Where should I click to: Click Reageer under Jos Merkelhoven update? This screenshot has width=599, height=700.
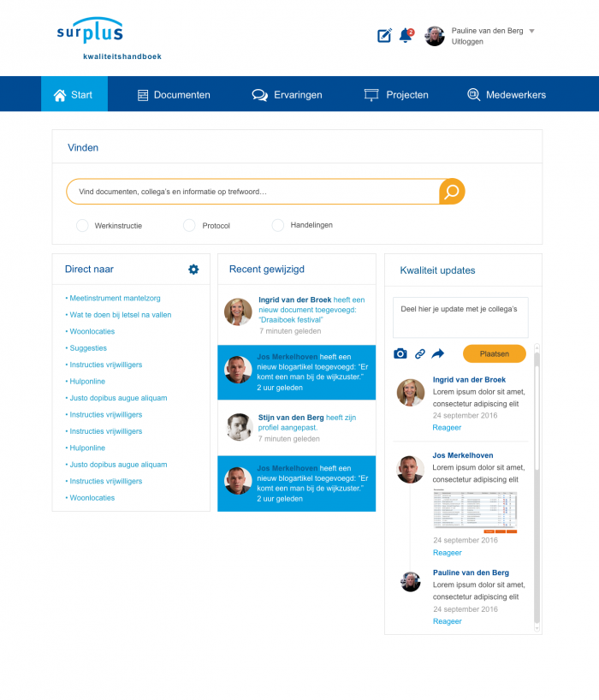pos(448,553)
